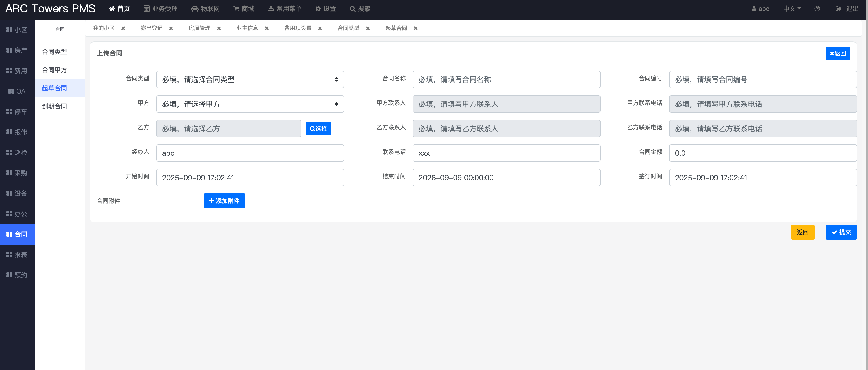Image resolution: width=868 pixels, height=370 pixels.
Task: Expand the 甲方 selection dropdown
Action: click(250, 104)
